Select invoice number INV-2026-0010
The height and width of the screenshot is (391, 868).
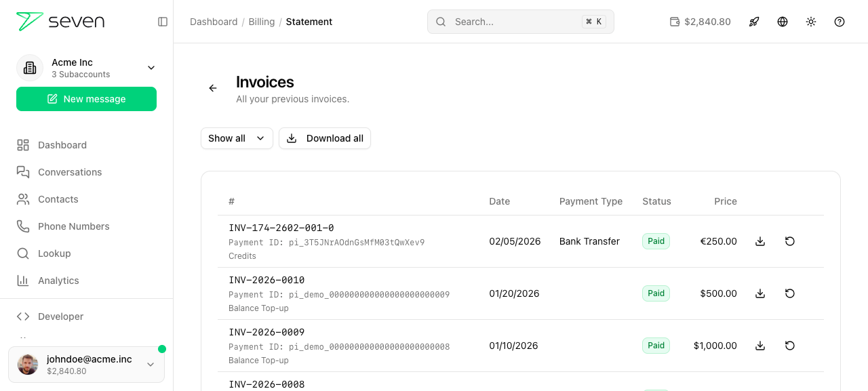click(x=267, y=280)
